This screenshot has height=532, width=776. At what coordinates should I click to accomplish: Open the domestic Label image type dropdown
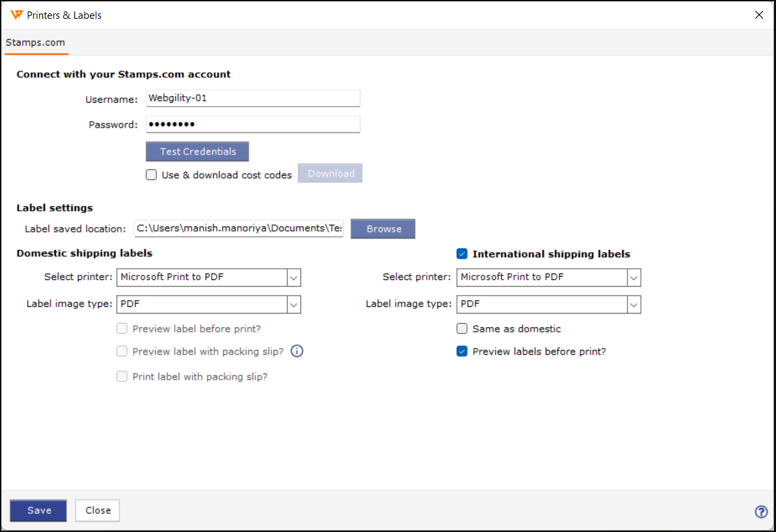pyautogui.click(x=294, y=304)
